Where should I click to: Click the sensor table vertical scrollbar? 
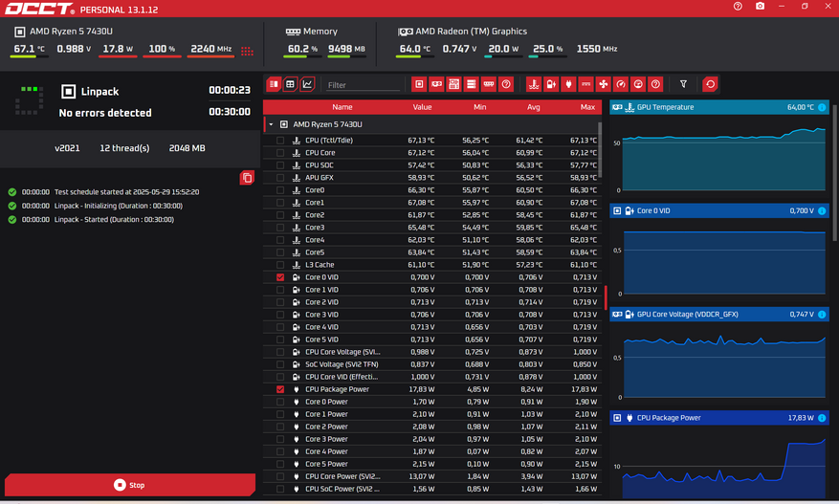coord(601,150)
